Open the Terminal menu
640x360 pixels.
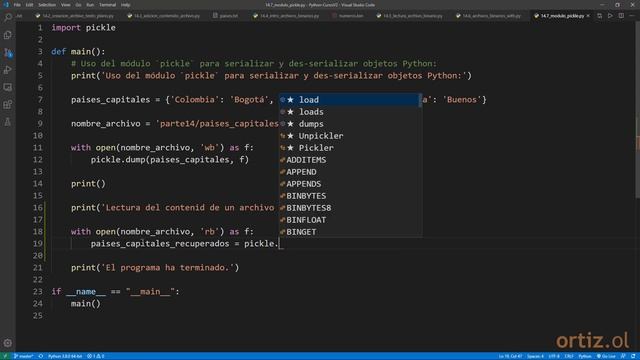point(107,5)
